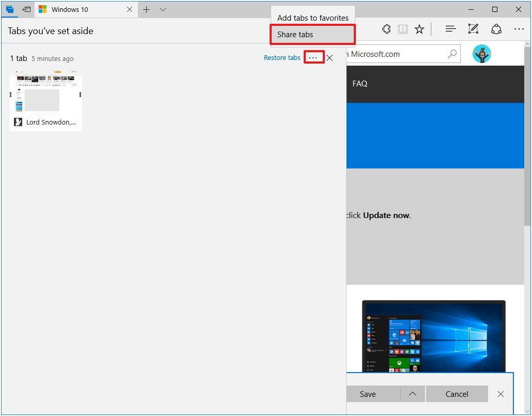Start a Web Note annotation
The image size is (532, 416).
coord(473,29)
